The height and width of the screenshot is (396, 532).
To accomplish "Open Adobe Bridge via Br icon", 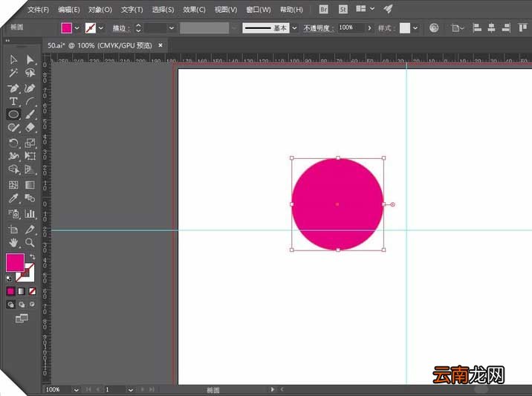I will [323, 10].
